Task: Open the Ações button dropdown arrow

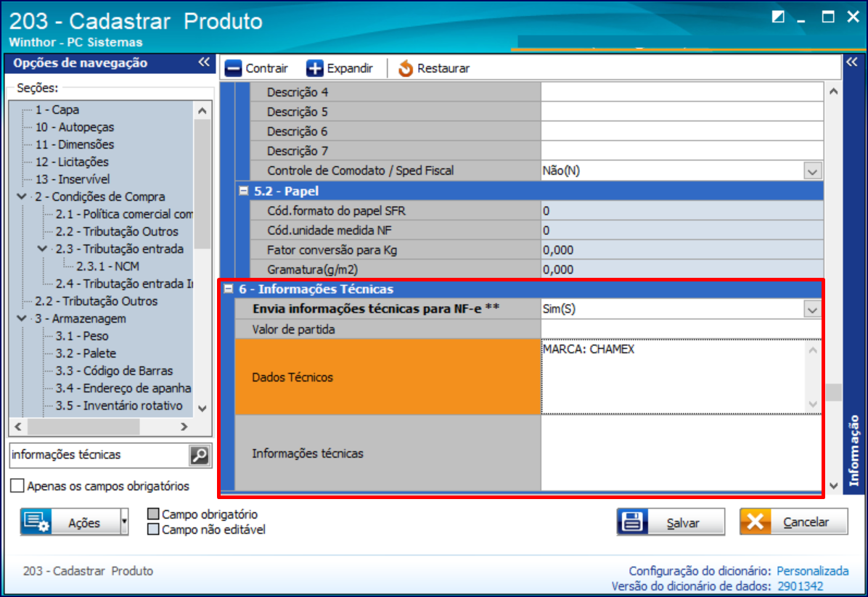Action: click(x=124, y=522)
